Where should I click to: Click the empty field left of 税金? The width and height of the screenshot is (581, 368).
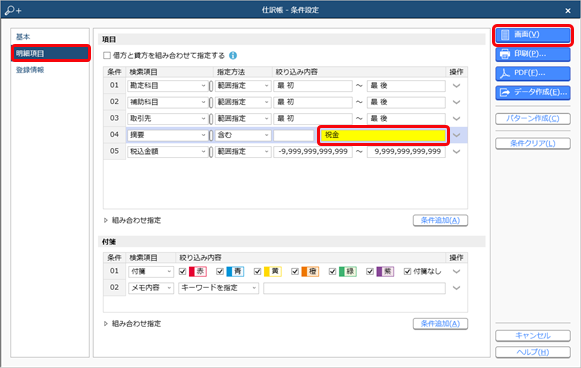(x=294, y=135)
